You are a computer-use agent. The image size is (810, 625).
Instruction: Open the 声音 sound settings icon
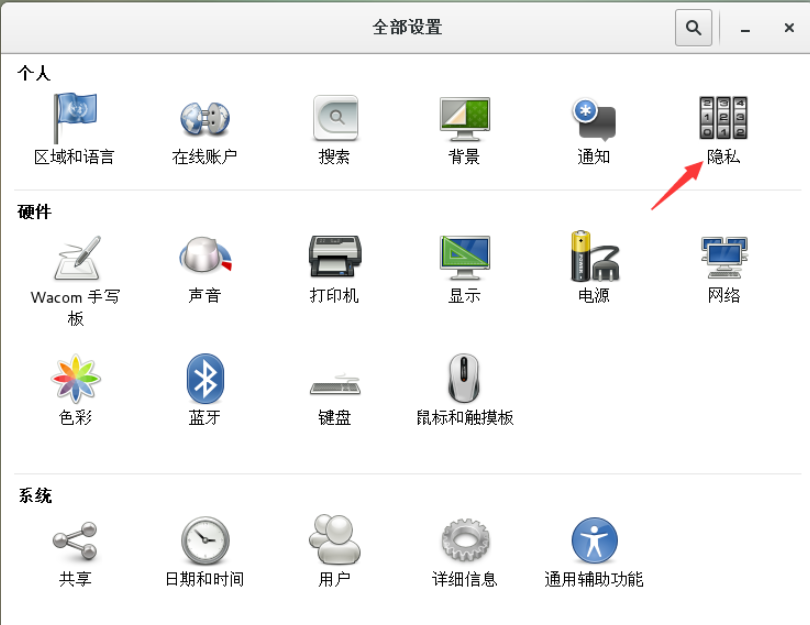(x=205, y=255)
